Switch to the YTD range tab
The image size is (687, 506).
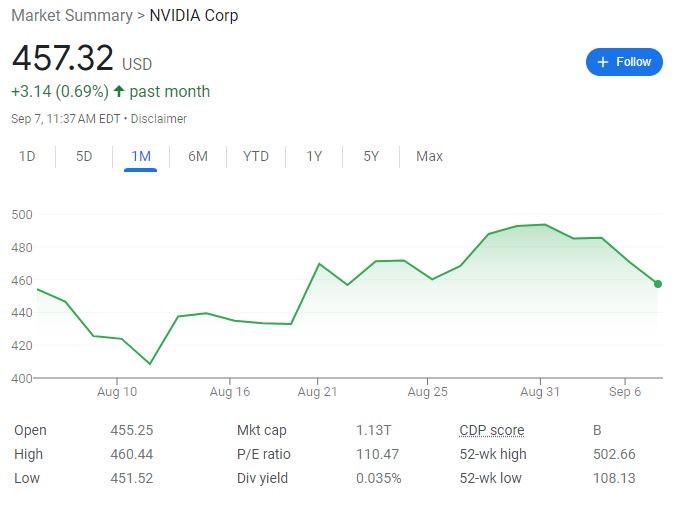click(255, 156)
